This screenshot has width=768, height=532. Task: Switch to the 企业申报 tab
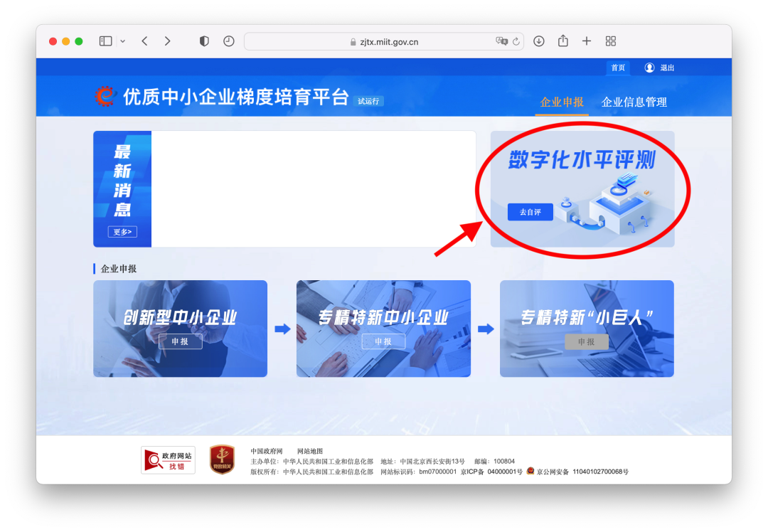(562, 102)
